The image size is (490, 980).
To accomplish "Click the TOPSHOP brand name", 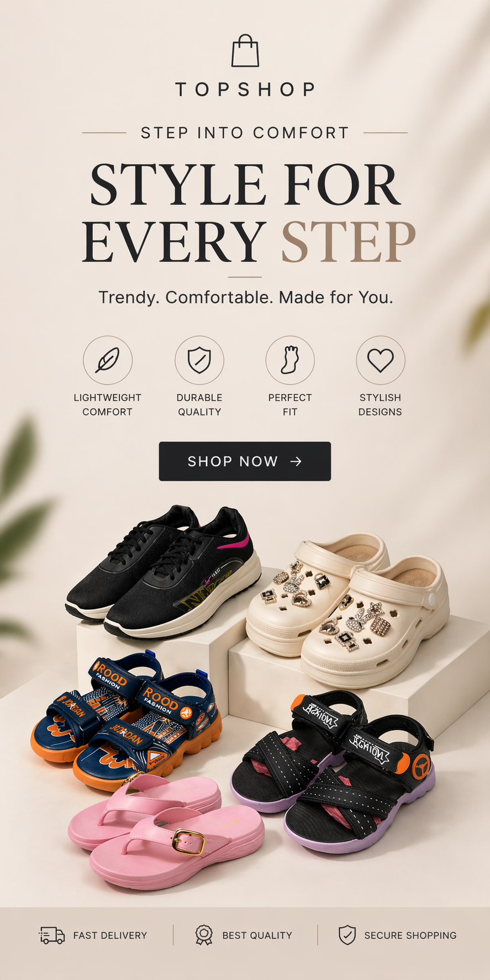I will tap(245, 89).
